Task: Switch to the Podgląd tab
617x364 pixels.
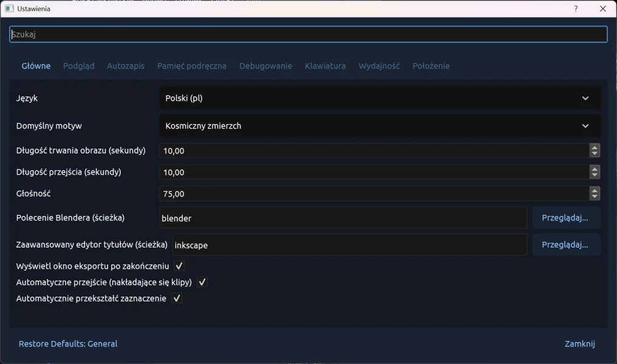Action: tap(79, 66)
